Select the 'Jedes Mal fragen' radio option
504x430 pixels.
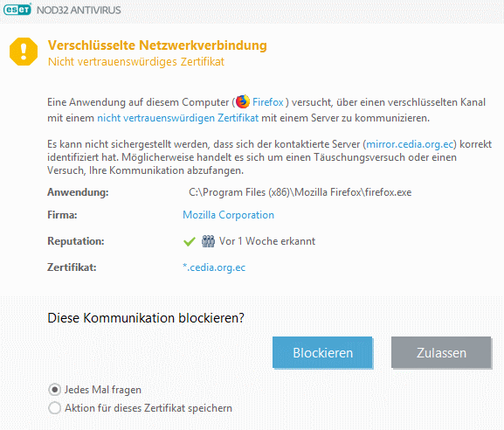click(55, 390)
